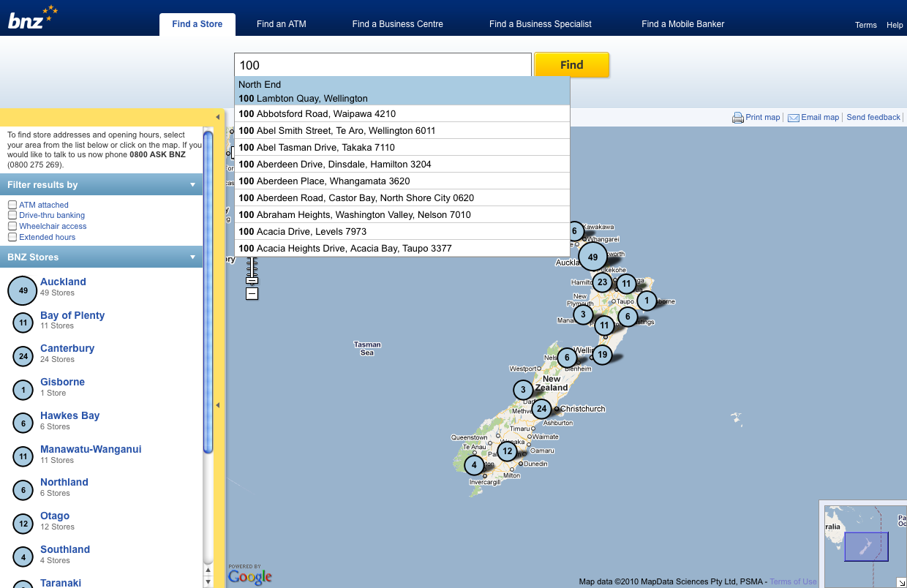Click the 4 cluster marker near Invercargill
This screenshot has width=907, height=588.
click(x=474, y=465)
